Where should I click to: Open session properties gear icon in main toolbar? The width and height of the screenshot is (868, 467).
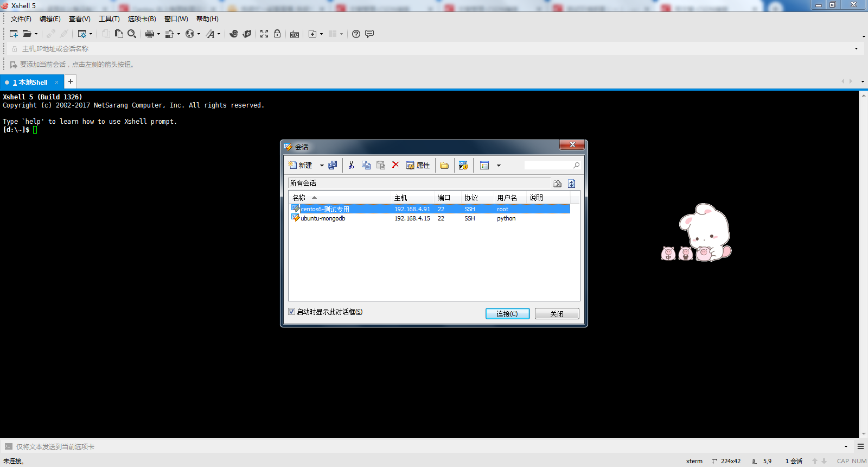(x=82, y=34)
